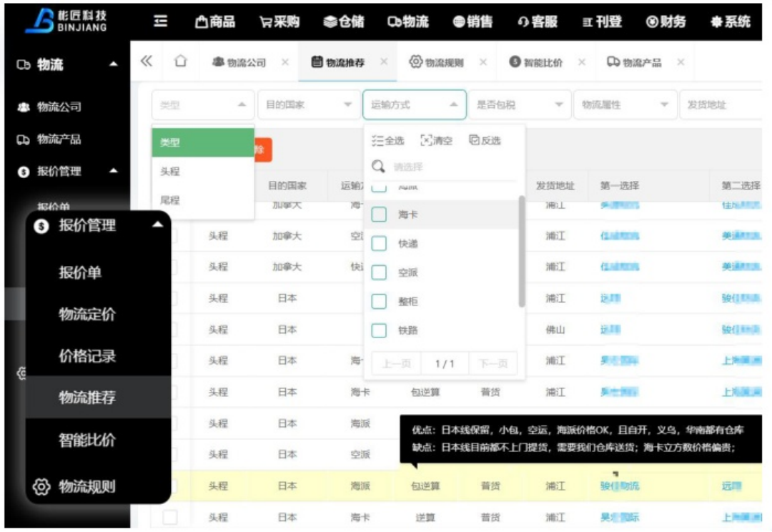The height and width of the screenshot is (532, 772).
Task: Open 物流规则 gear item in popup
Action: [x=74, y=487]
